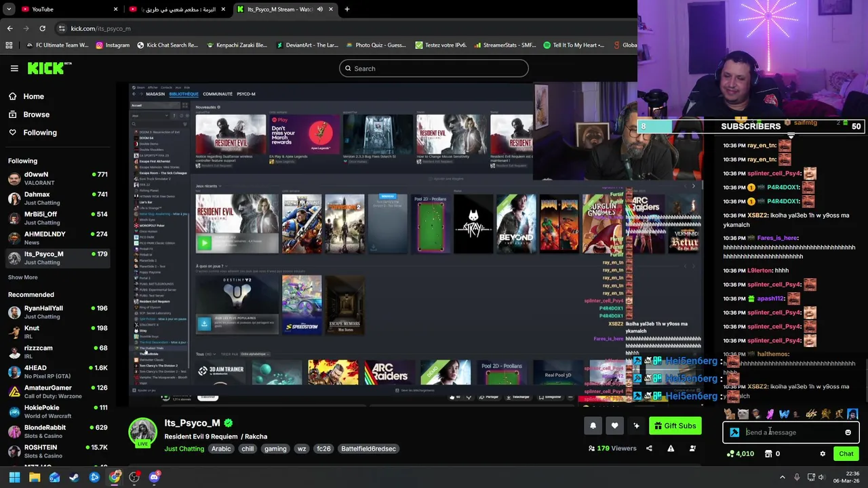
Task: Select the fc26 tag
Action: coord(323,449)
